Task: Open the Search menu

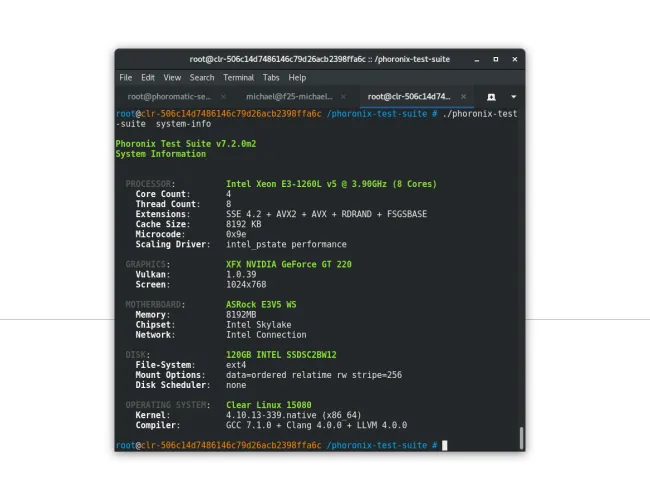Action: click(202, 78)
